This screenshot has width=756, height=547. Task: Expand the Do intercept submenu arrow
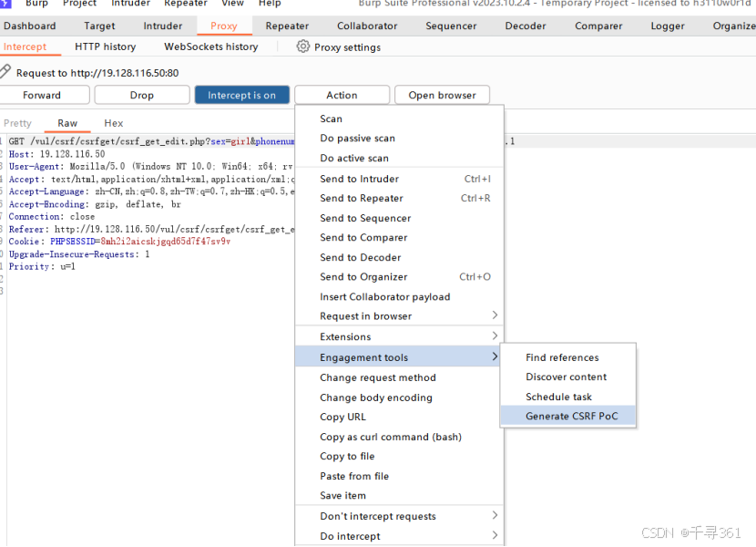(495, 535)
